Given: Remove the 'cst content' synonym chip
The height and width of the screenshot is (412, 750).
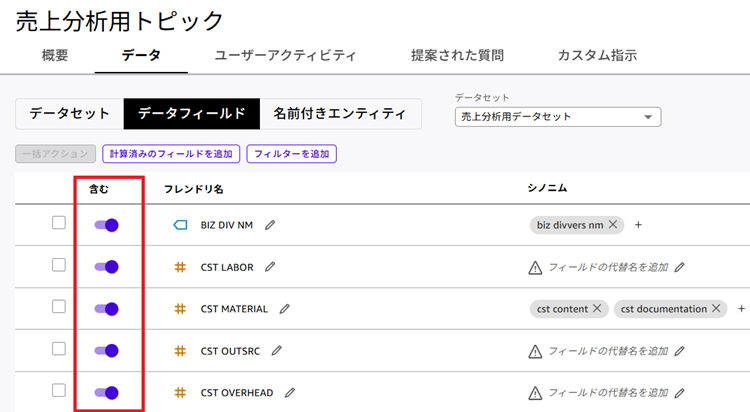Looking at the screenshot, I should tap(597, 309).
